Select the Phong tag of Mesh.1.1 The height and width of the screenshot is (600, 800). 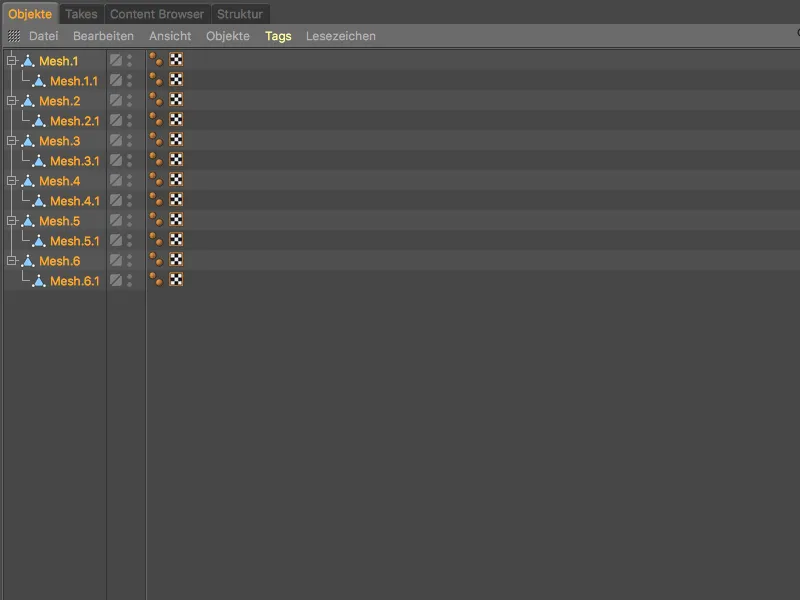click(x=156, y=80)
